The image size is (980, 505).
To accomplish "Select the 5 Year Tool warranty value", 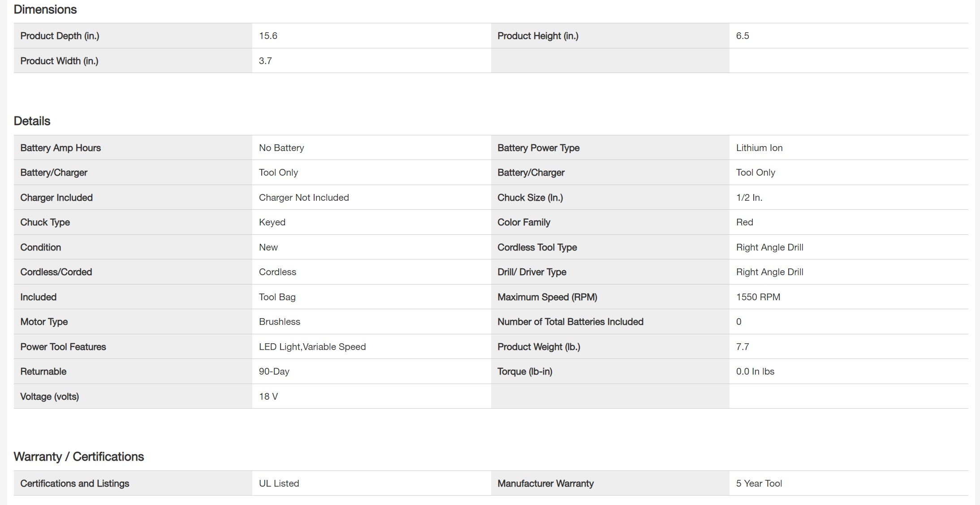I will click(759, 483).
